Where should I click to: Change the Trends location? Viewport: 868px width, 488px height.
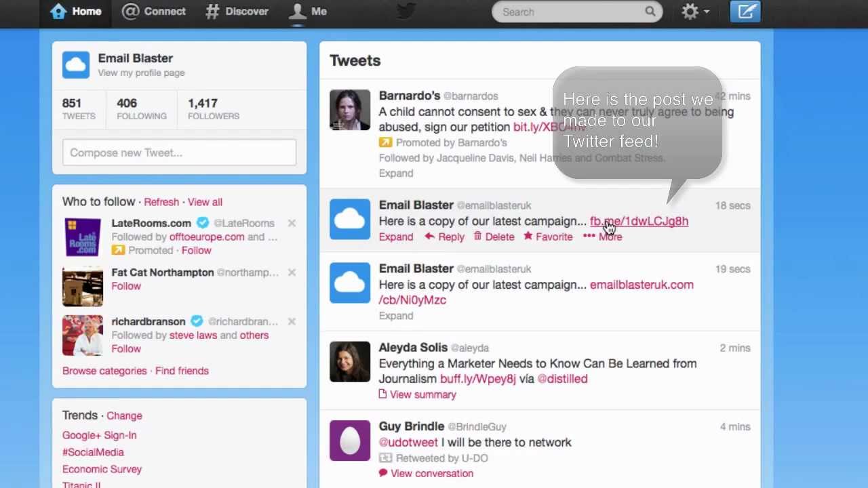click(x=124, y=415)
